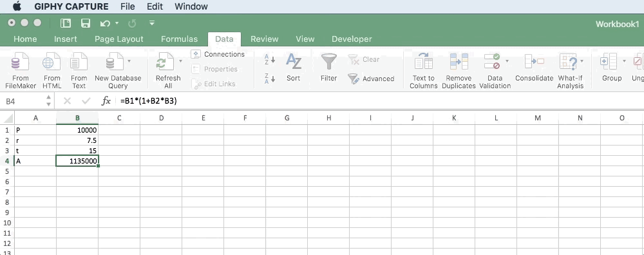Click the Remove Duplicates icon

tap(459, 62)
